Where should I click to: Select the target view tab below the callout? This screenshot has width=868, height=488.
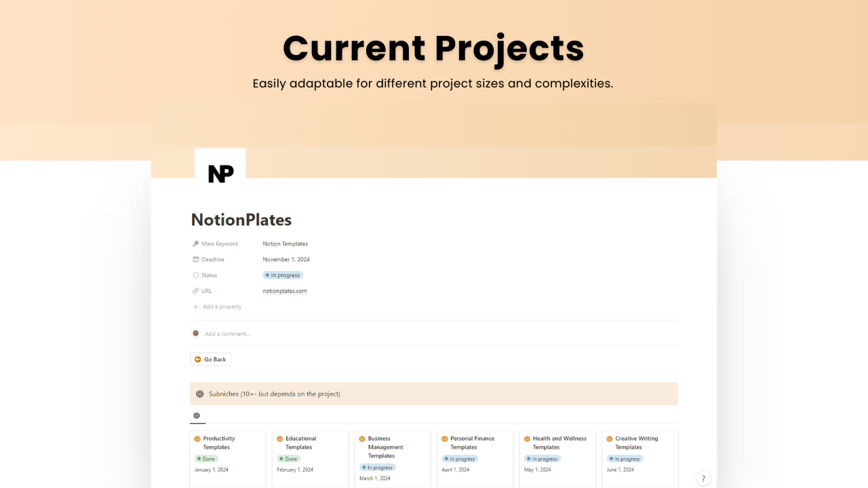pos(197,415)
